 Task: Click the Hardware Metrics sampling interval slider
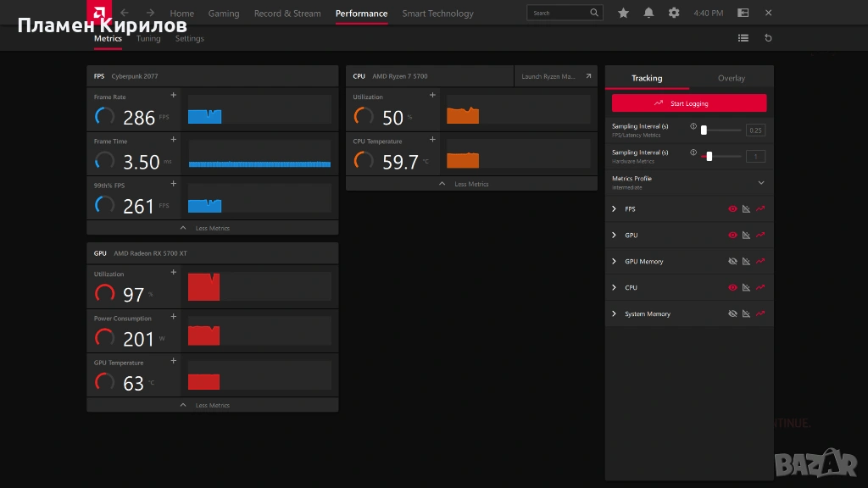point(709,156)
